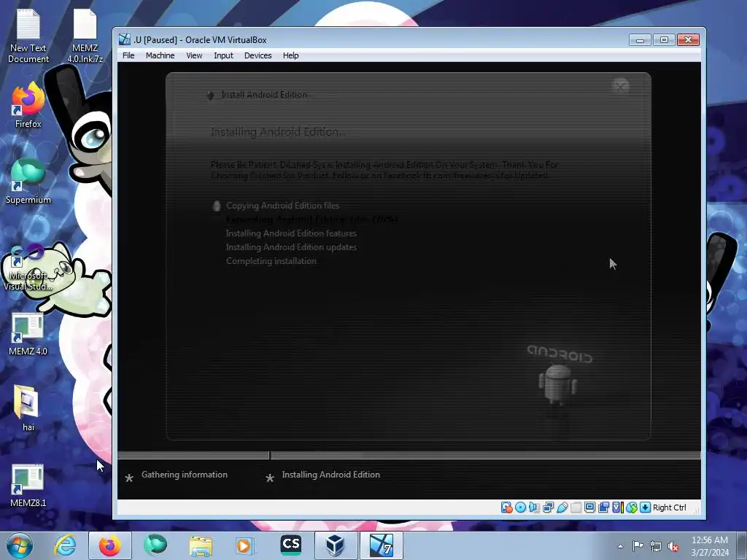This screenshot has width=747, height=560.
Task: Click the audio speaker icon in VirtualBox status bar
Action: pyautogui.click(x=534, y=507)
